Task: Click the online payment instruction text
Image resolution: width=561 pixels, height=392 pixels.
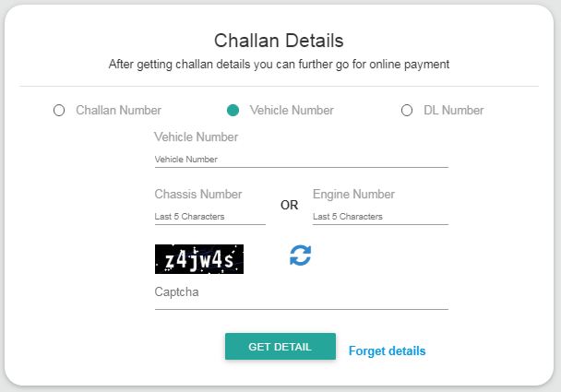Action: [x=279, y=65]
